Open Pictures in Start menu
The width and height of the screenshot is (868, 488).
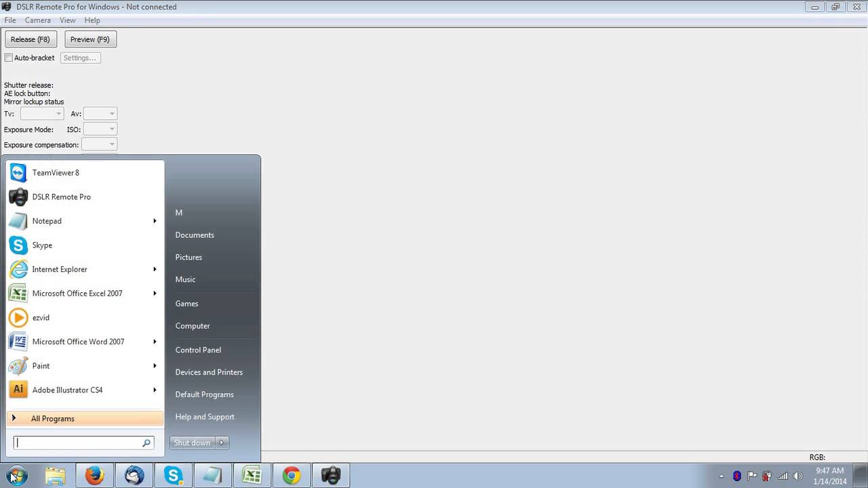click(x=189, y=258)
